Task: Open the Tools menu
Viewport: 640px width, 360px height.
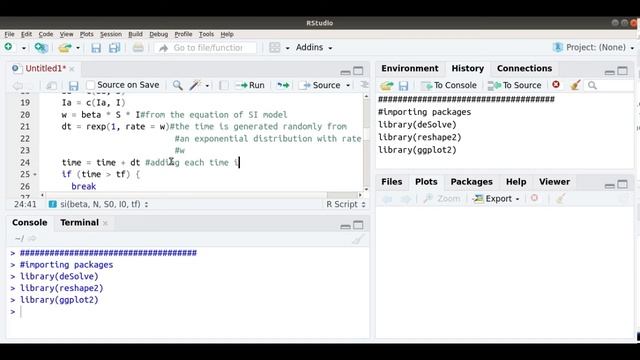Action: coord(207,34)
